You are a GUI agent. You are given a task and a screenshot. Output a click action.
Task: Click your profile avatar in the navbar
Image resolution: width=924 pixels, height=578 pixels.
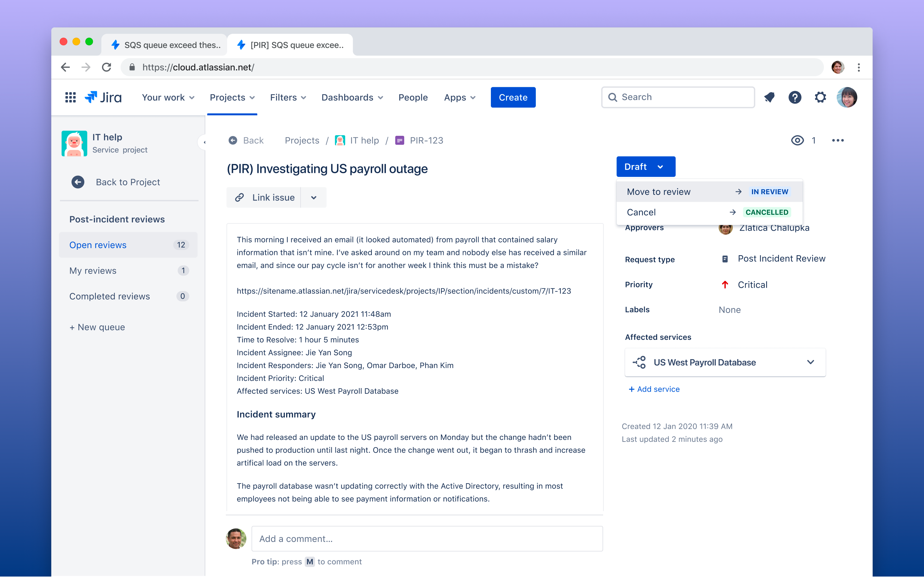pos(847,97)
